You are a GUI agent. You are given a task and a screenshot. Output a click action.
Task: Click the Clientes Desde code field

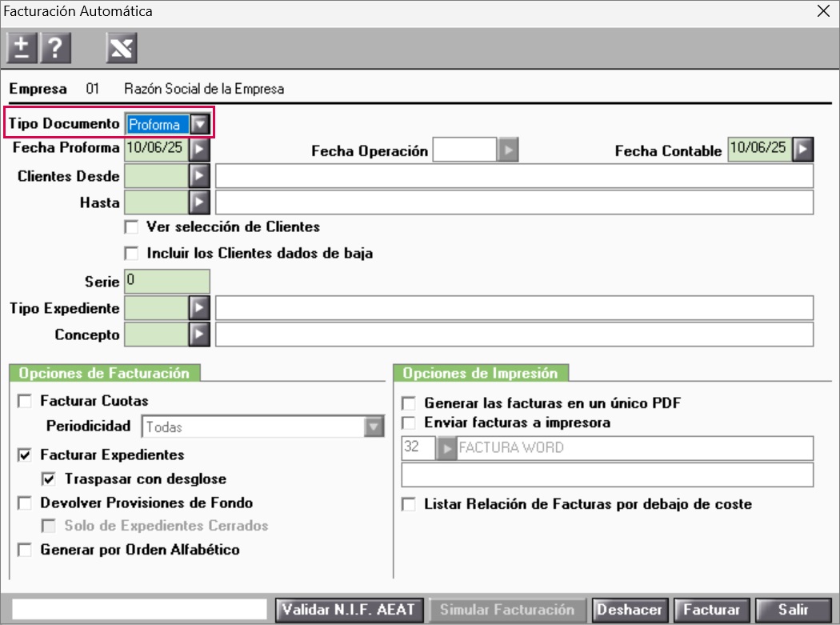tap(156, 176)
